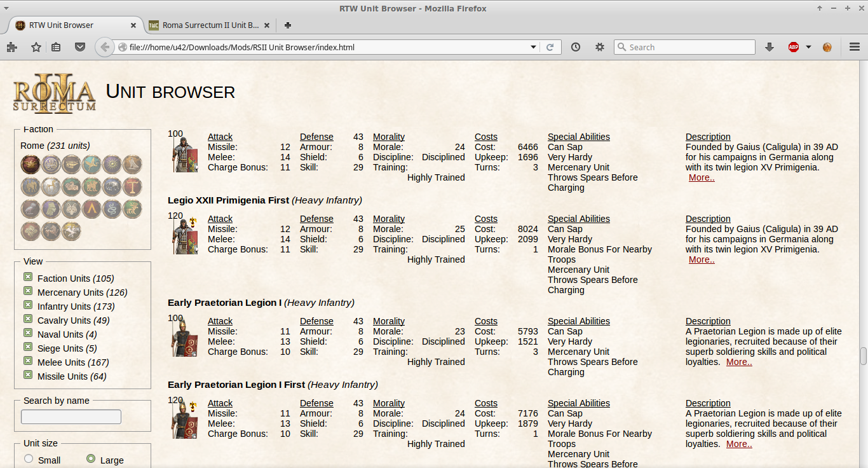Close the RTW Unit Browser tab

click(x=133, y=25)
